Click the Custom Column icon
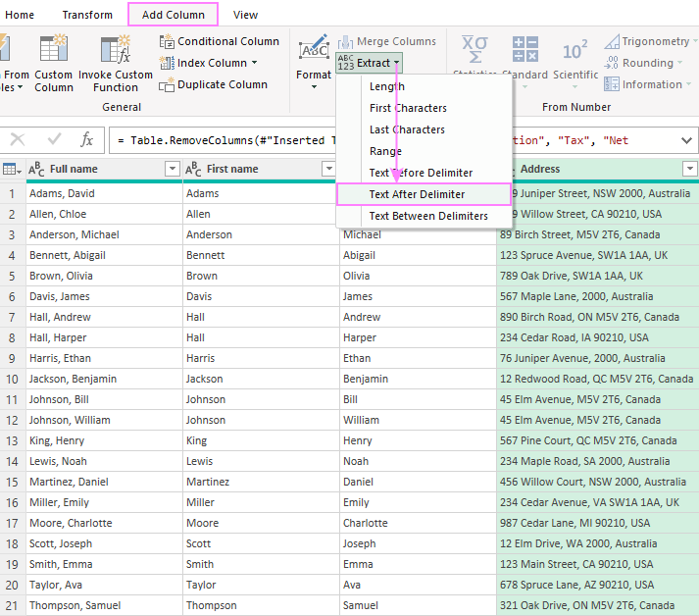This screenshot has height=616, width=699. (x=54, y=48)
